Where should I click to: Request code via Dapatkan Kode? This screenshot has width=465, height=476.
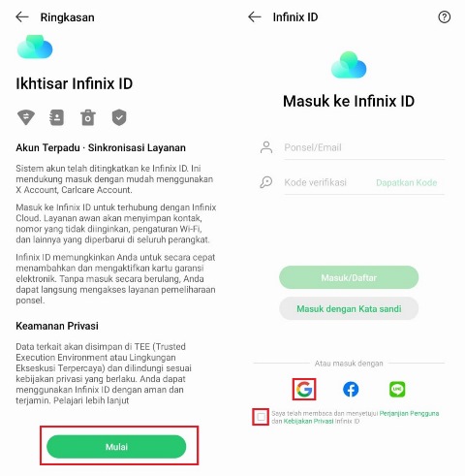406,182
